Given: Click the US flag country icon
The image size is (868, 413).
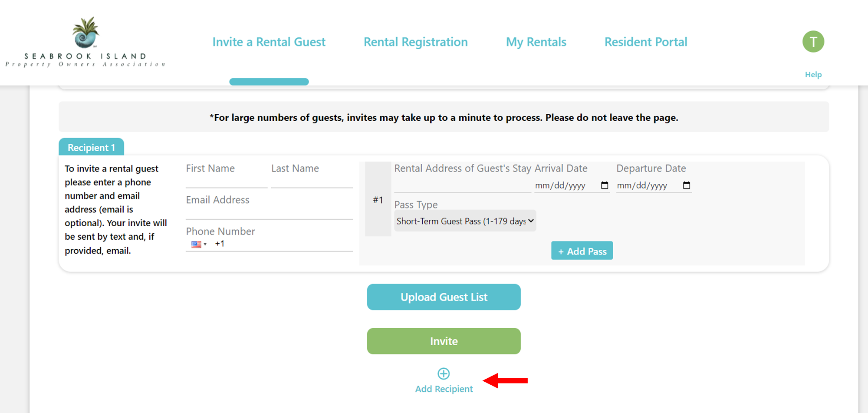Looking at the screenshot, I should point(196,244).
